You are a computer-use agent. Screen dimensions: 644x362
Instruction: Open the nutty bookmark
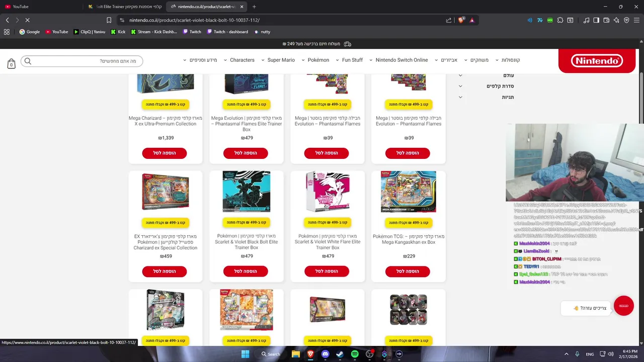tap(262, 32)
